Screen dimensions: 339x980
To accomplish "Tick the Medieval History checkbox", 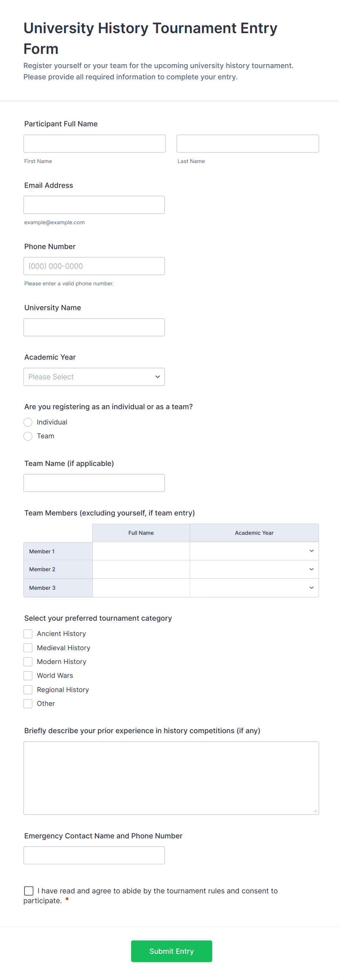I will 28,648.
